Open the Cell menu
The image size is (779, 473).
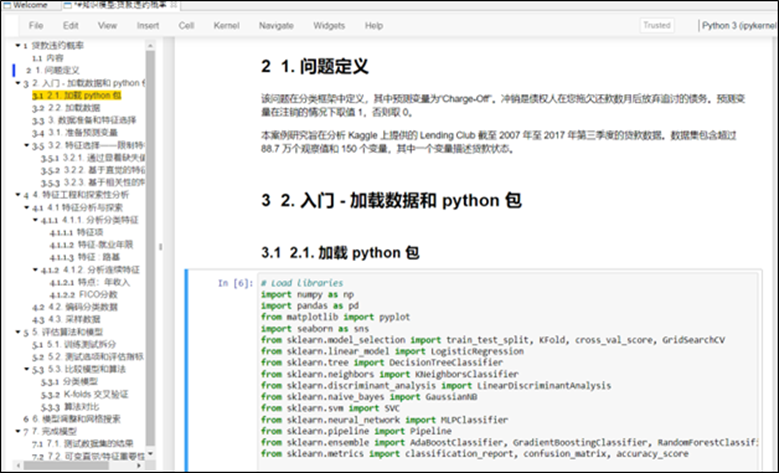point(186,25)
